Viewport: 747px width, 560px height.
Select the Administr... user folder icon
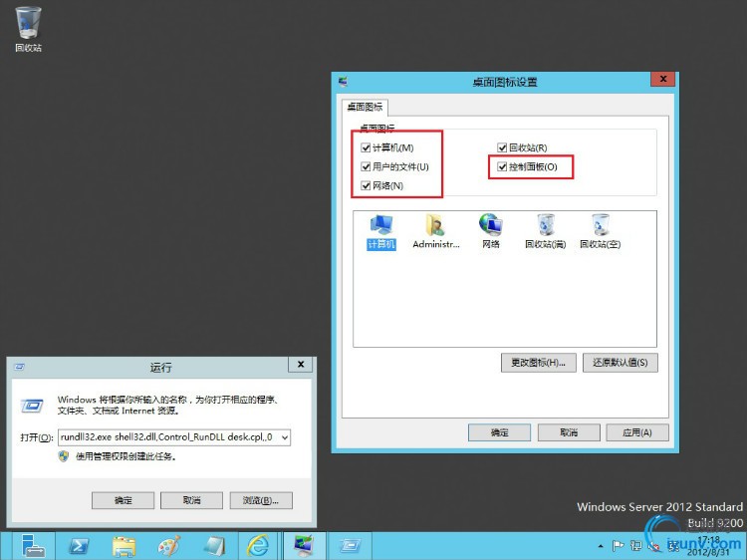coord(436,231)
